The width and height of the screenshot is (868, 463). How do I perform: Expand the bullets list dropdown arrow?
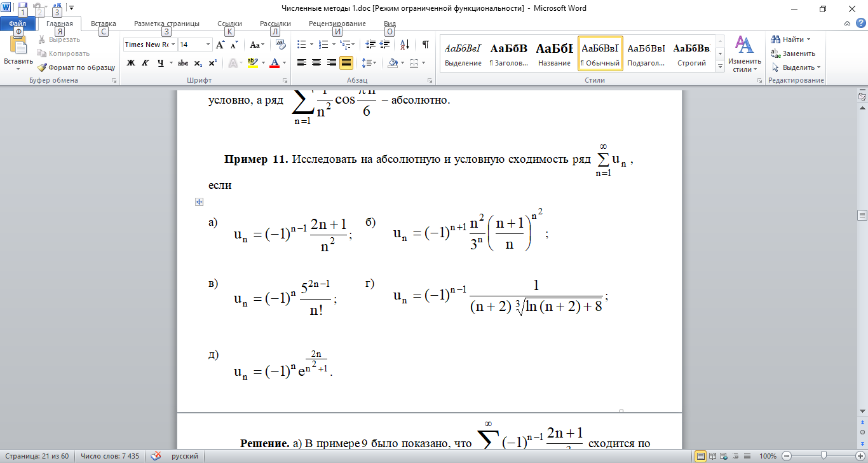click(x=311, y=45)
